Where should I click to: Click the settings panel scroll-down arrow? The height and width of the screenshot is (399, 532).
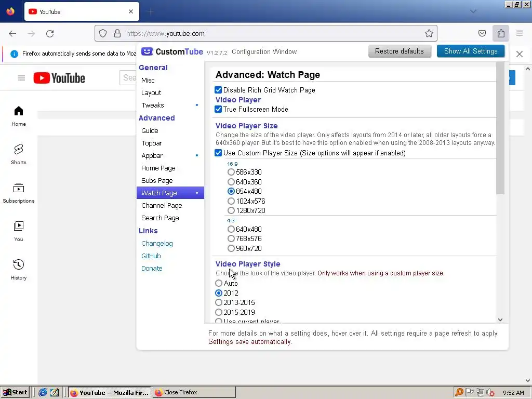pos(500,320)
